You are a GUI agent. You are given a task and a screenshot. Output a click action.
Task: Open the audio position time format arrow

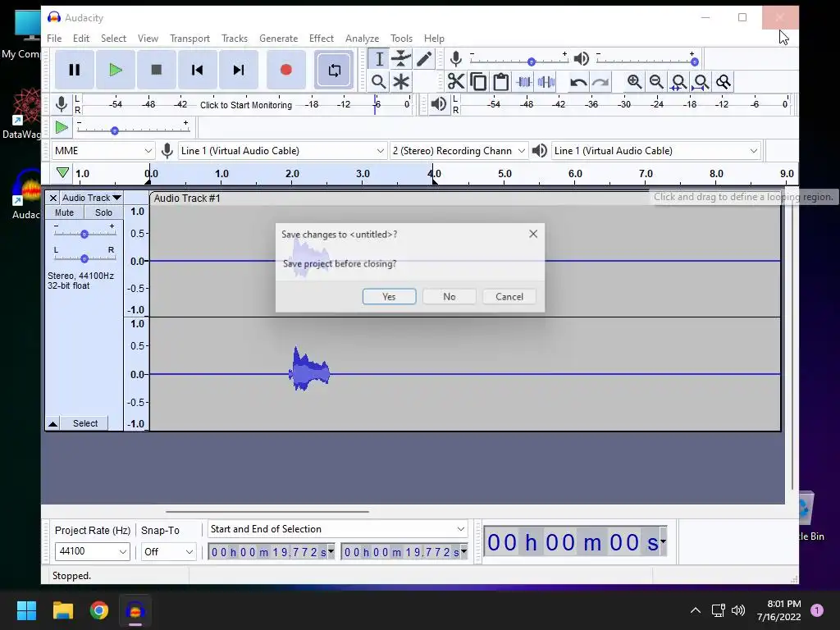(663, 541)
